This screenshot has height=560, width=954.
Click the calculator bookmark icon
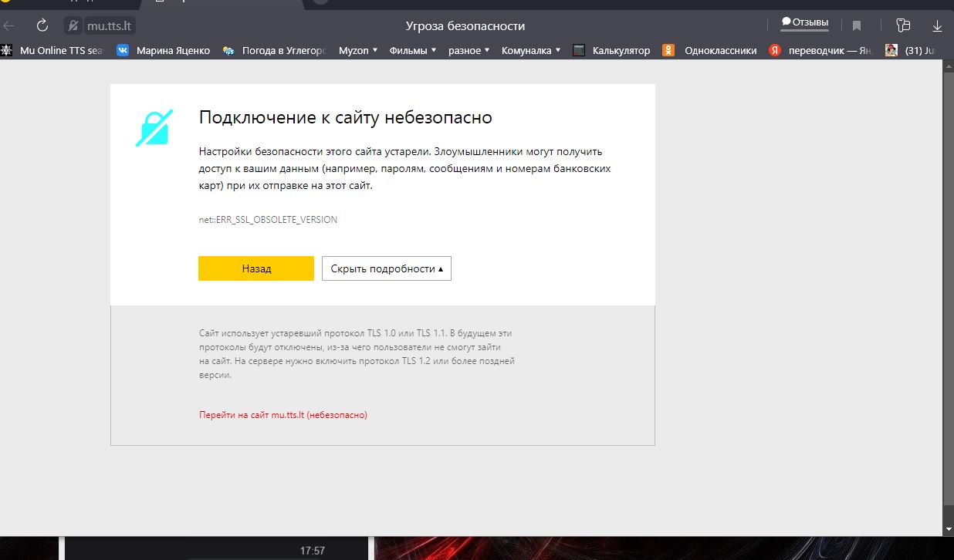pos(579,50)
